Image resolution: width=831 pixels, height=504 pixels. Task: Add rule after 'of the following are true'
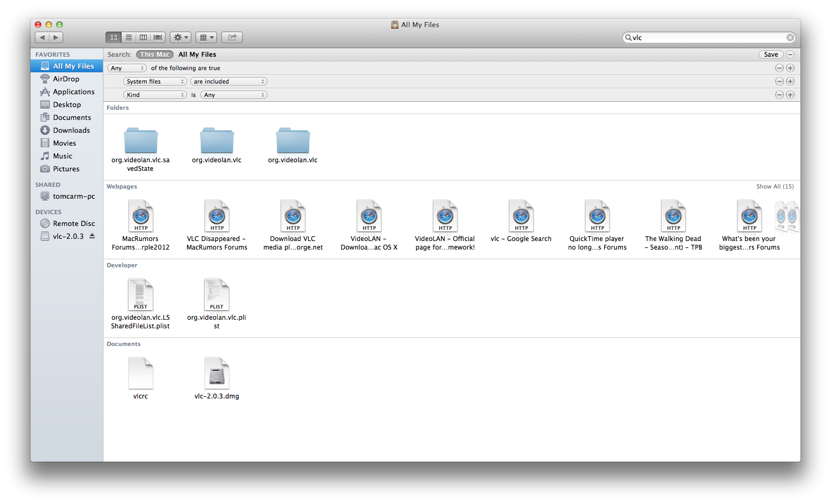[790, 68]
